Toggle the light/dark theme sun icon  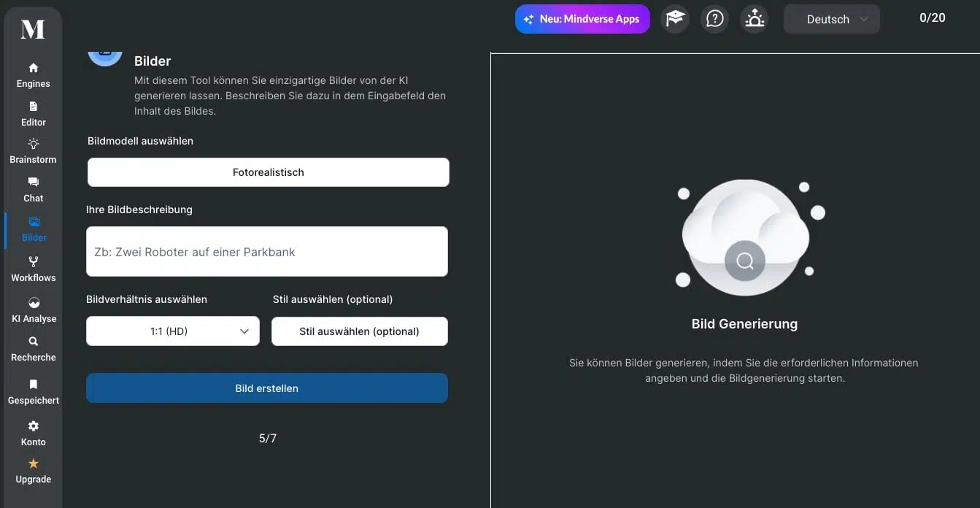[754, 19]
